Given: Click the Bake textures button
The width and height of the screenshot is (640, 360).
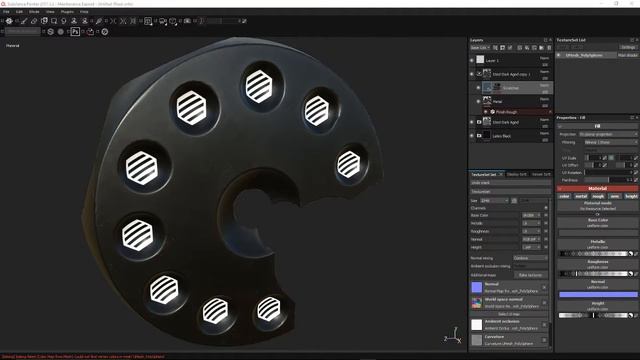Looking at the screenshot, I should point(531,275).
